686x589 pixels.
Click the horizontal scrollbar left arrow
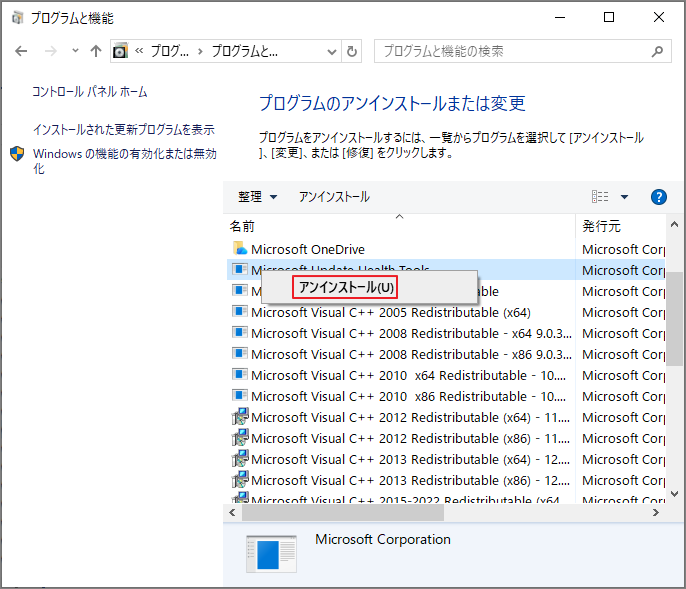click(x=232, y=512)
